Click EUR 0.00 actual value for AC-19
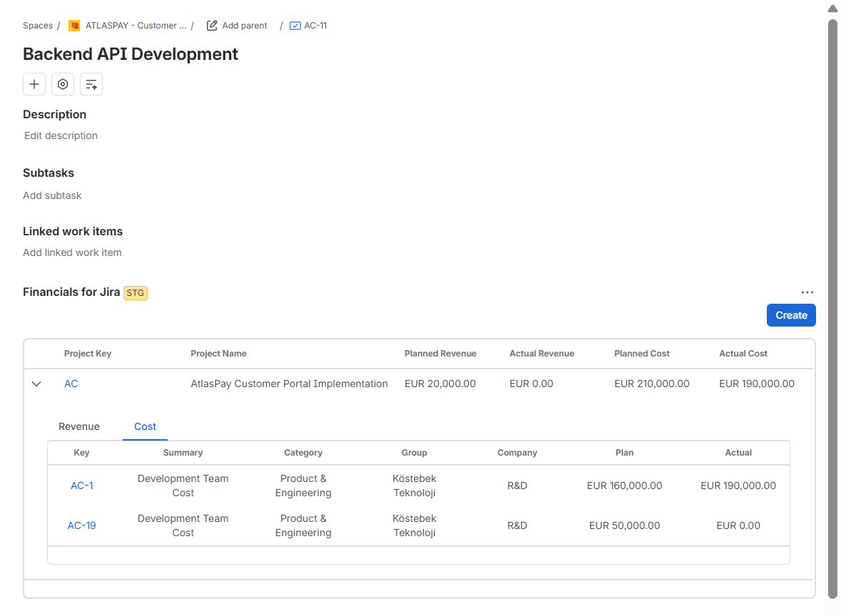Screen dimensions: 841x616 tap(738, 526)
